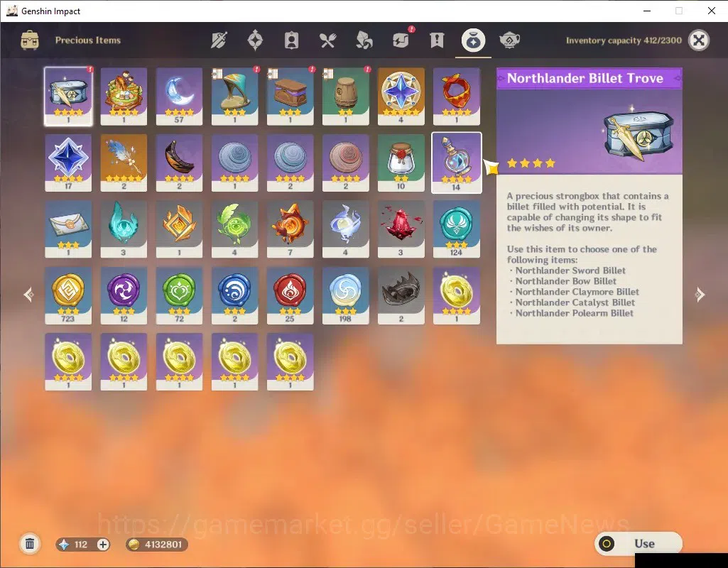728x568 pixels.
Task: Select the white swirl Cryo item
Action: pos(345,229)
